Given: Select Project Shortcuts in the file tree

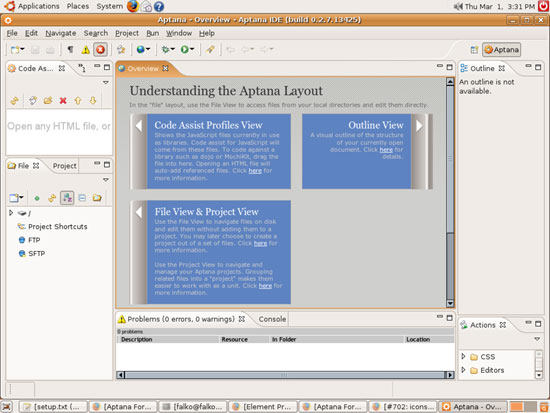Looking at the screenshot, I should coord(58,227).
